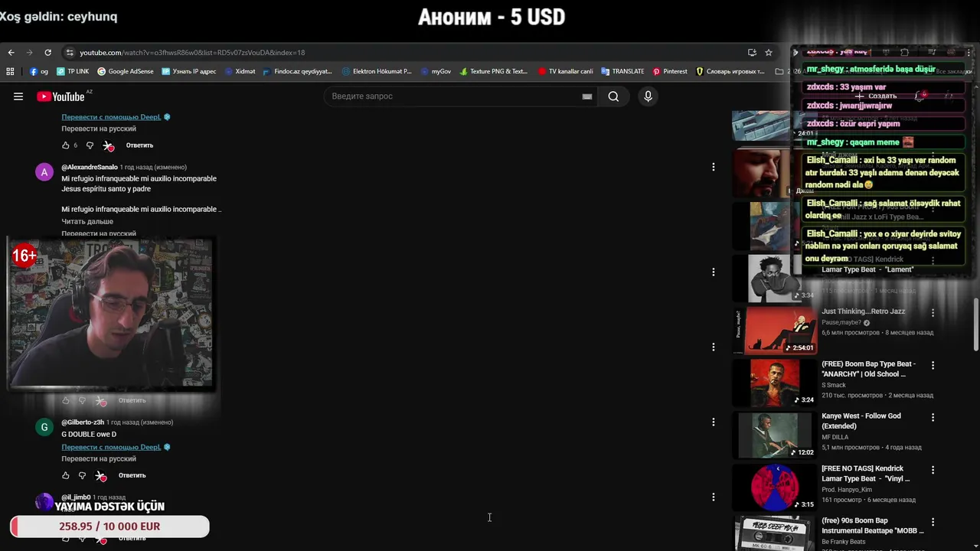Click DeepL translate link under Gilberto comment
This screenshot has height=551, width=980.
(x=111, y=447)
